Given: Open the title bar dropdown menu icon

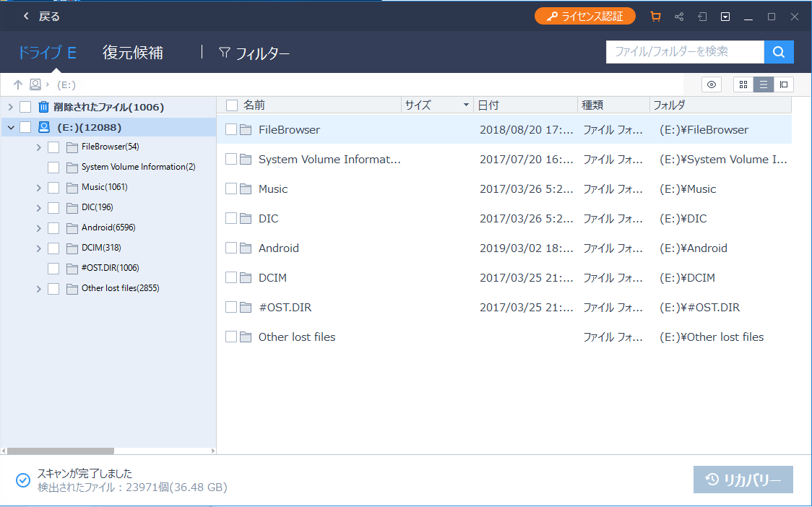Looking at the screenshot, I should click(725, 17).
